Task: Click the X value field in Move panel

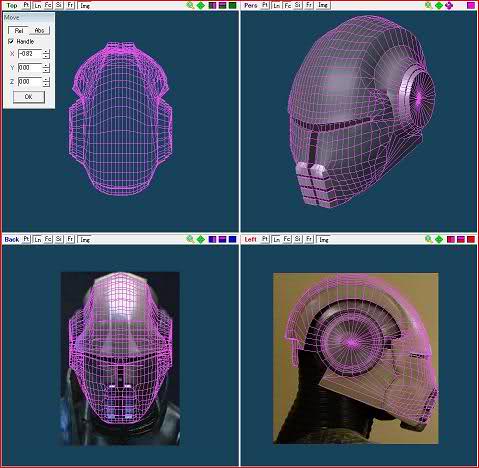Action: click(x=30, y=54)
